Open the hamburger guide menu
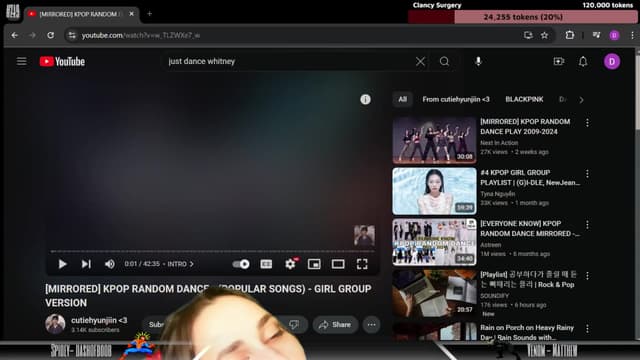The image size is (640, 360). (22, 61)
